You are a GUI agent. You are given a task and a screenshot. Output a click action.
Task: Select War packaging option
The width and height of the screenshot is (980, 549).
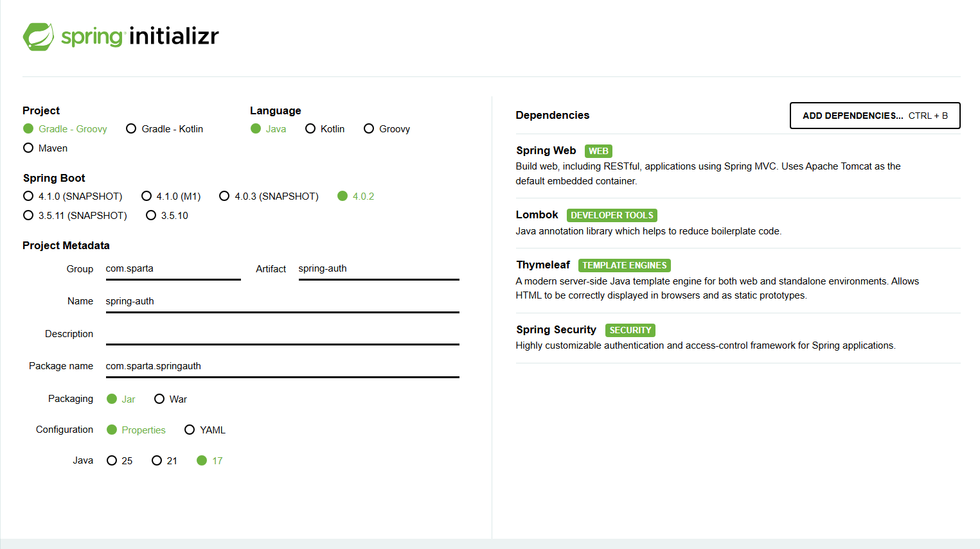coord(170,399)
